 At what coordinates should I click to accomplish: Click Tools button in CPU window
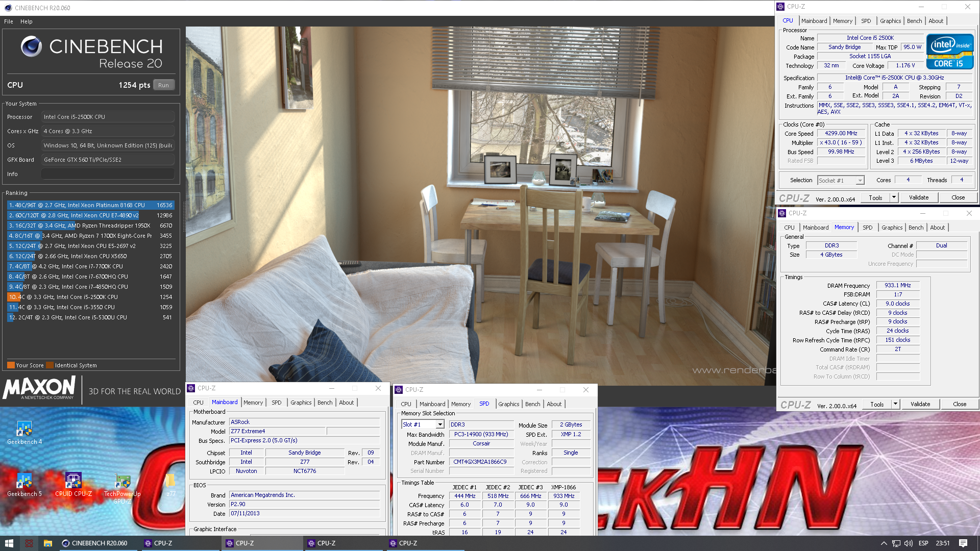[875, 197]
